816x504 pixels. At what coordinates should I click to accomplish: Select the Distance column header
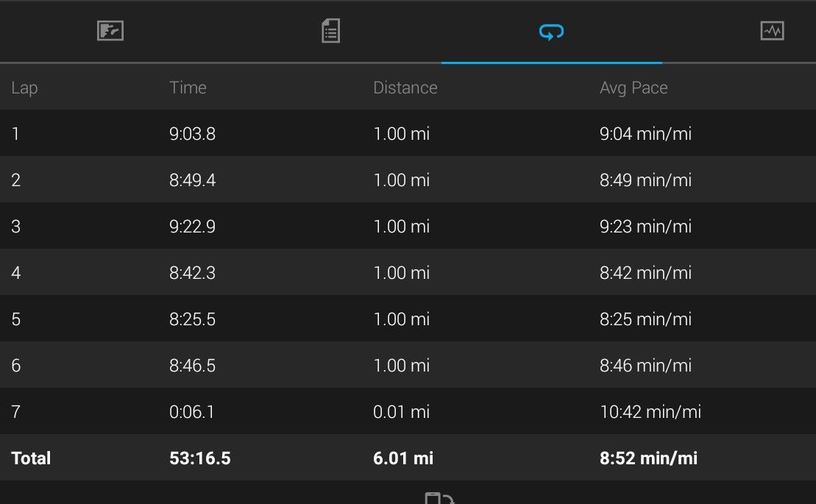[x=405, y=88]
